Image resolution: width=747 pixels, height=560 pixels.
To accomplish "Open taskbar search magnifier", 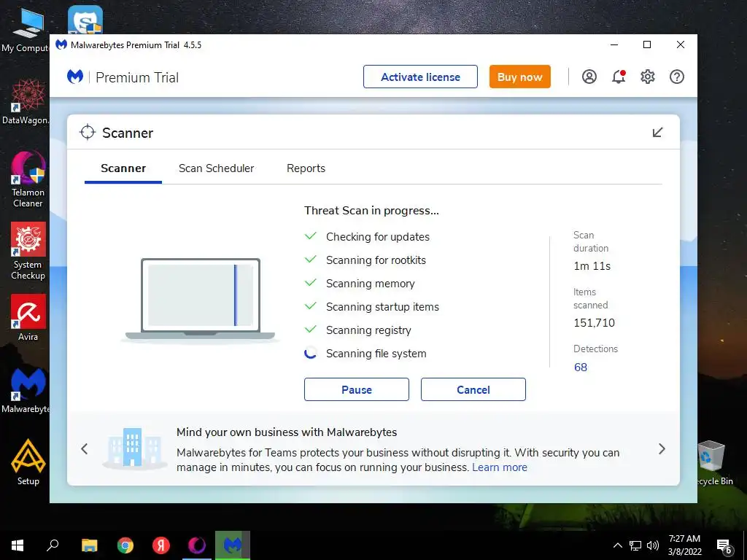I will click(53, 545).
